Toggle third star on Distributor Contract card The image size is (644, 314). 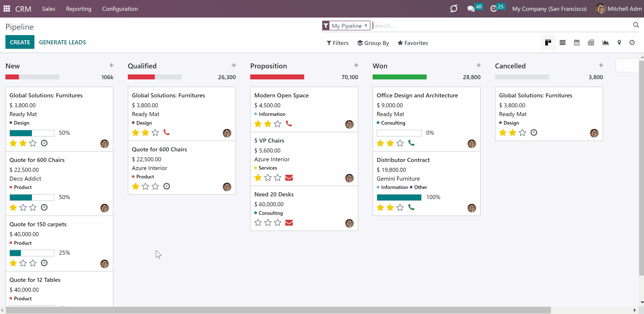coord(400,208)
